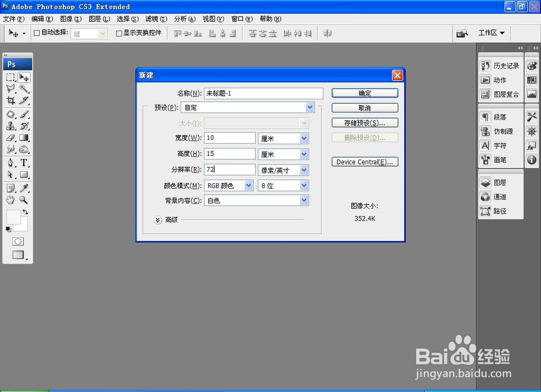Viewport: 541px width, 392px height.
Task: Select the Pen tool
Action: coord(11,162)
